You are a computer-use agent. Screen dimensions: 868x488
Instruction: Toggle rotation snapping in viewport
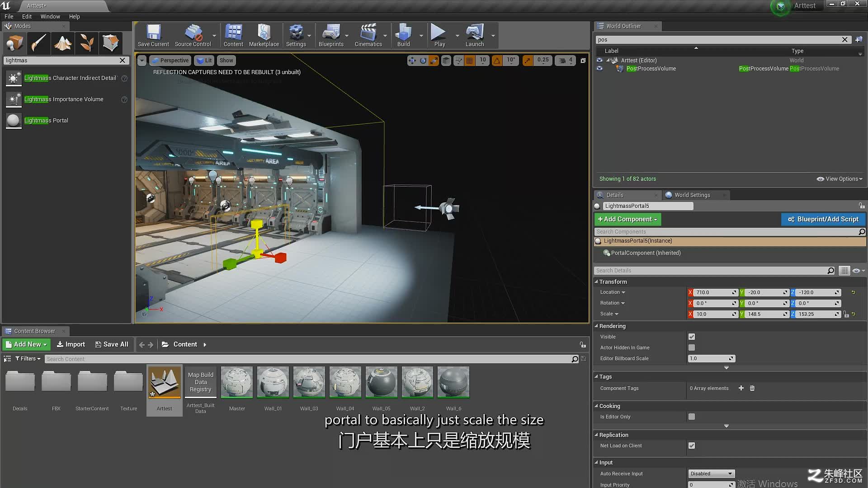coord(497,61)
